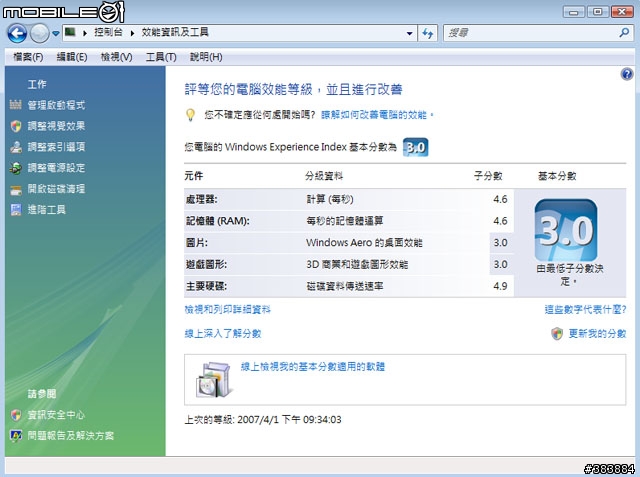
Task: Open the 編輯(E) menu
Action: pos(72,57)
